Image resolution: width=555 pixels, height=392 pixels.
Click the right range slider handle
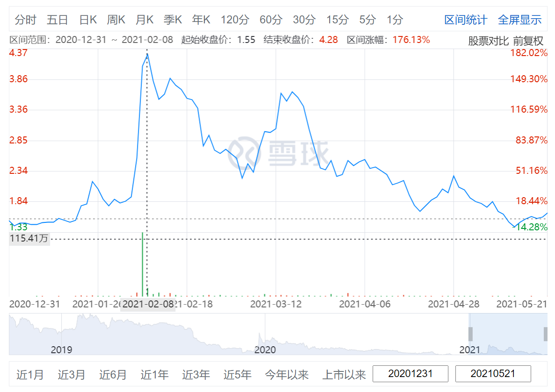click(545, 334)
